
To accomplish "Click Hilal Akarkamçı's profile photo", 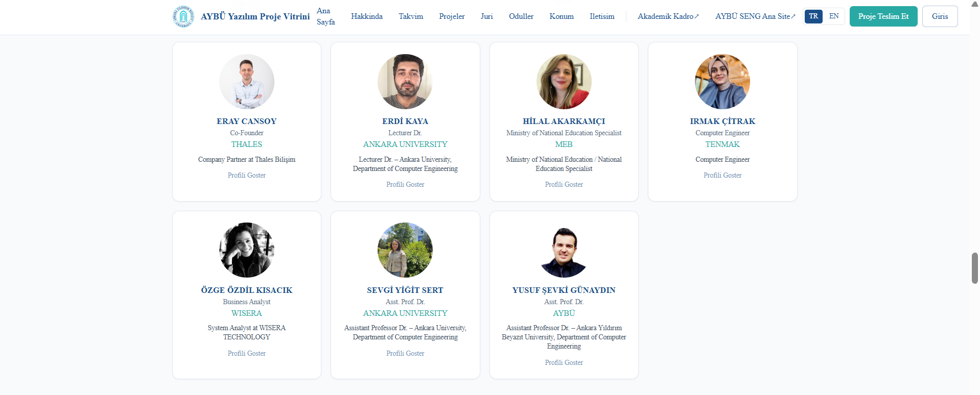I will [x=564, y=82].
